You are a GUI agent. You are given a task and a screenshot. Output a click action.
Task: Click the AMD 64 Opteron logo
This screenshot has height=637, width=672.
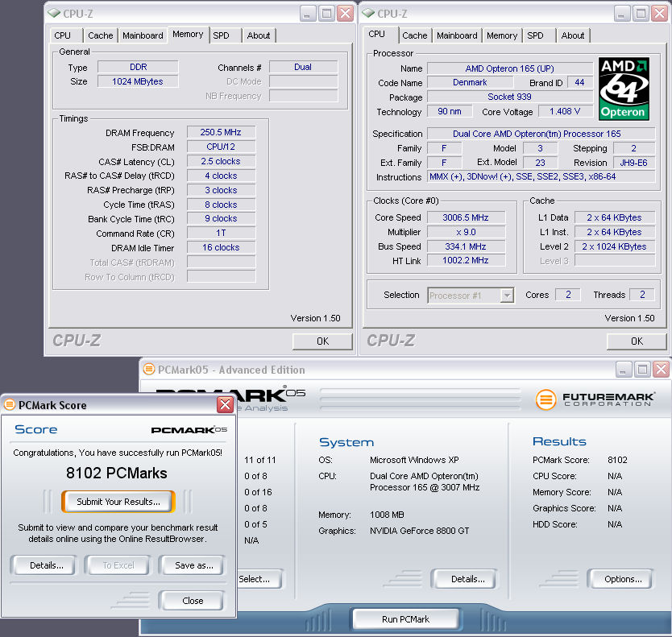(624, 89)
